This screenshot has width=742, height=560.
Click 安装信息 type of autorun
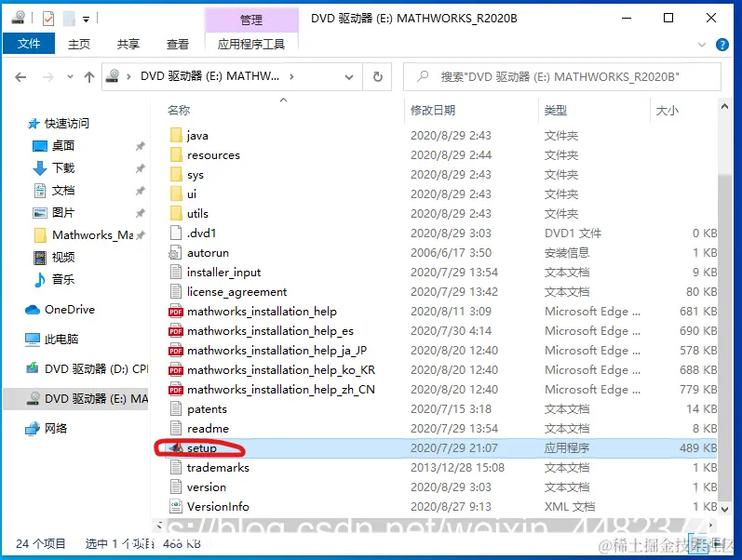click(566, 253)
